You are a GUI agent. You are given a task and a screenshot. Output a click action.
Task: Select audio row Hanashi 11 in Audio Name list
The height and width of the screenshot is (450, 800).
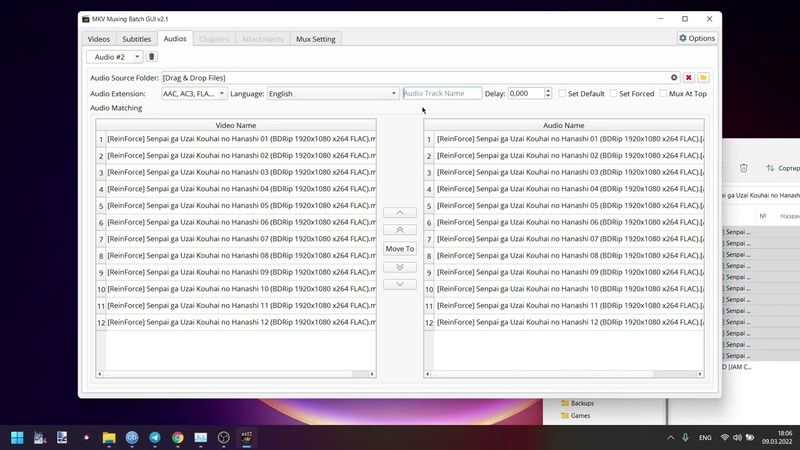click(x=569, y=306)
